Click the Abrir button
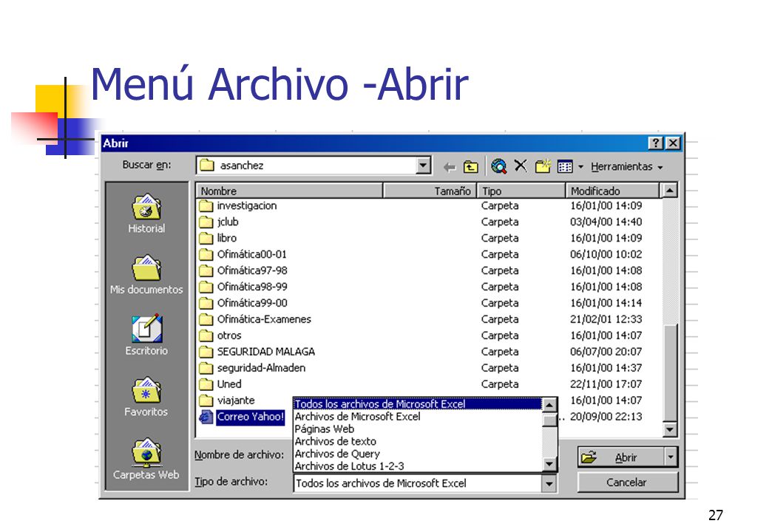 click(x=621, y=457)
